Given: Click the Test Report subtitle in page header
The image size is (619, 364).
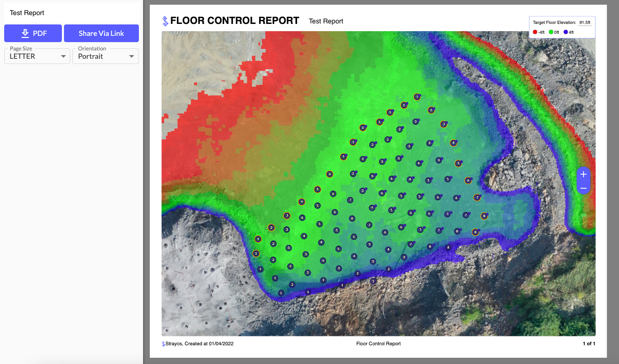Looking at the screenshot, I should [x=326, y=21].
